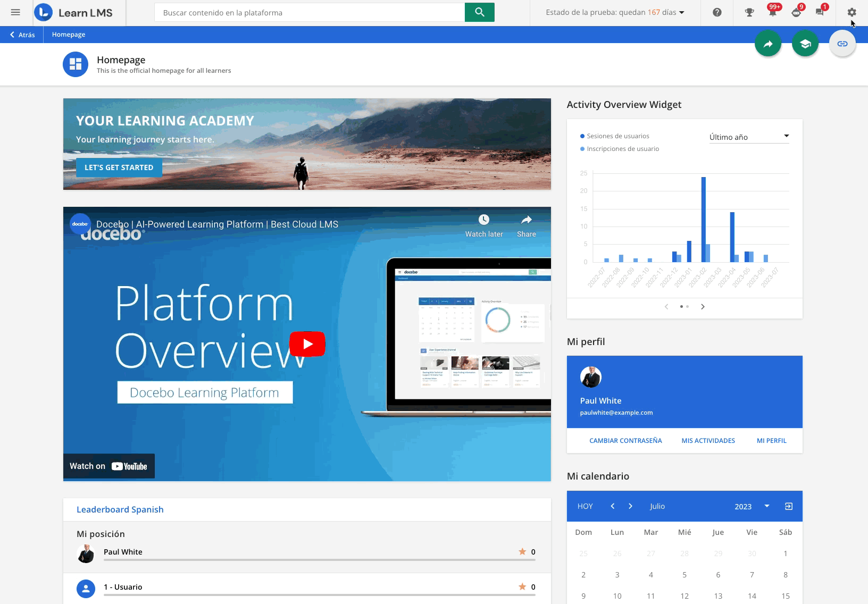Viewport: 868px width, 604px height.
Task: Go to next month in calendar
Action: [x=630, y=506]
